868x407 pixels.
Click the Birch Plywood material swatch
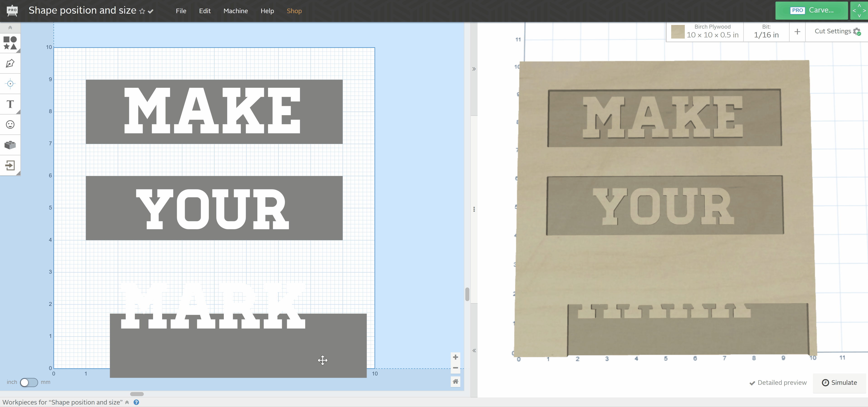(x=678, y=32)
